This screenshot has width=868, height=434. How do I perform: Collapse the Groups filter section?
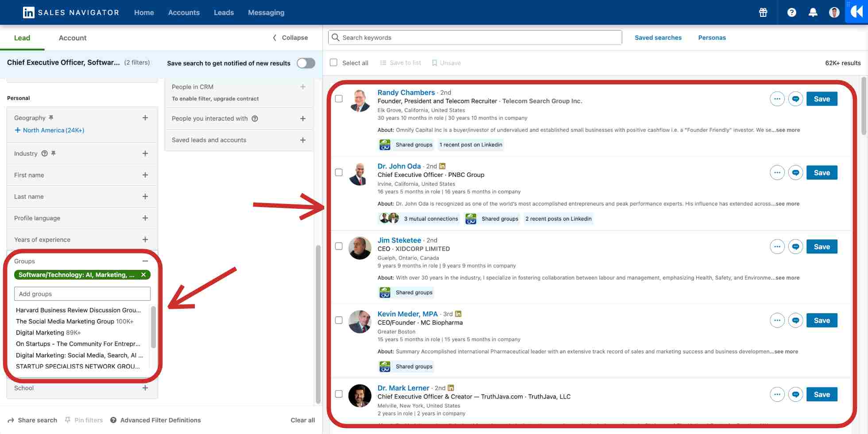coord(145,261)
